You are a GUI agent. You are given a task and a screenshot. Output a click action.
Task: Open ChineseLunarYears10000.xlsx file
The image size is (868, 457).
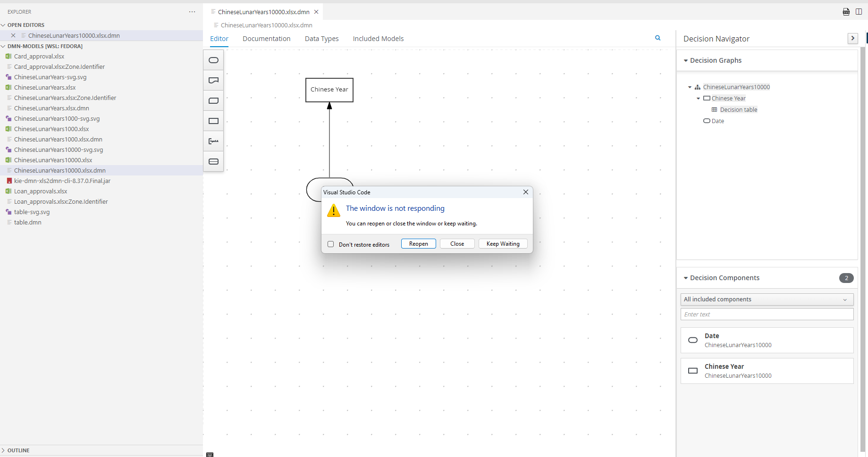[53, 160]
